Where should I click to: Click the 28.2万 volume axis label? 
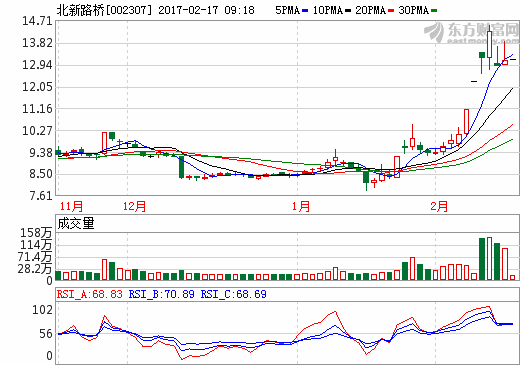pos(35,269)
